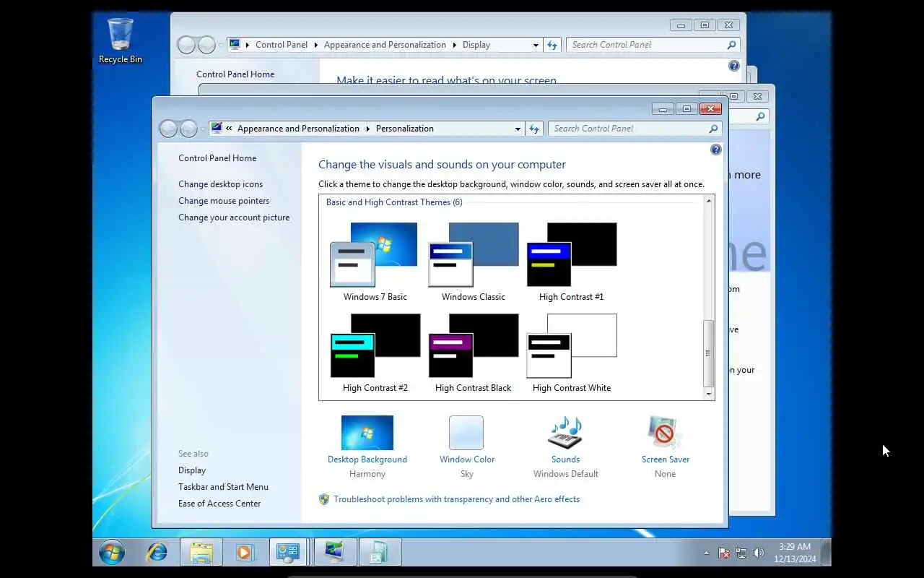Click theme list scrollbar down arrow
924x578 pixels.
pyautogui.click(x=709, y=394)
